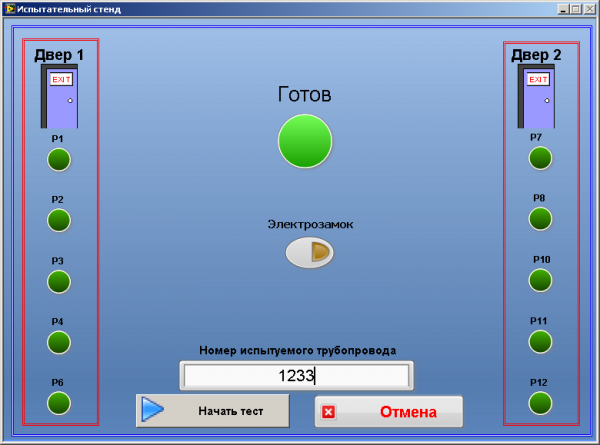The image size is (600, 445).
Task: Click the P1 indicator LED
Action: pyautogui.click(x=59, y=160)
